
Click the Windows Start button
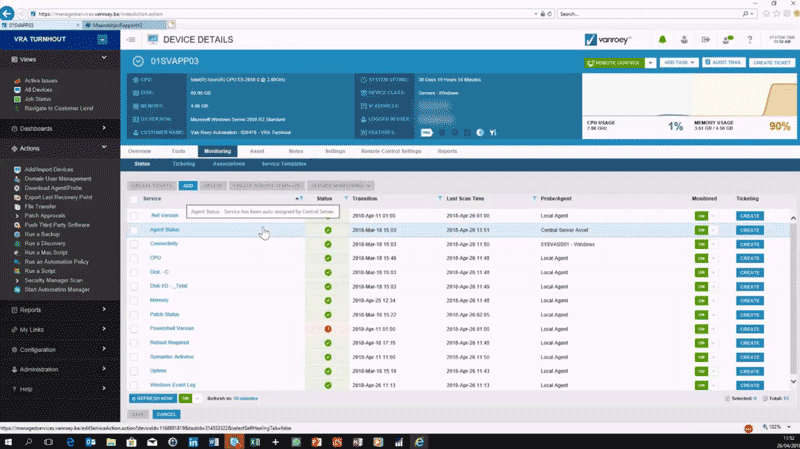point(8,442)
